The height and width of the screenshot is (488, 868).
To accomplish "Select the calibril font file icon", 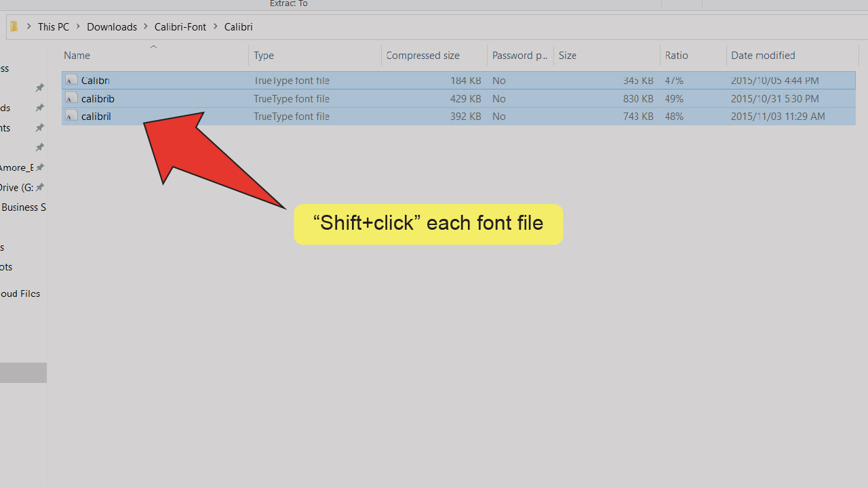I will click(71, 117).
